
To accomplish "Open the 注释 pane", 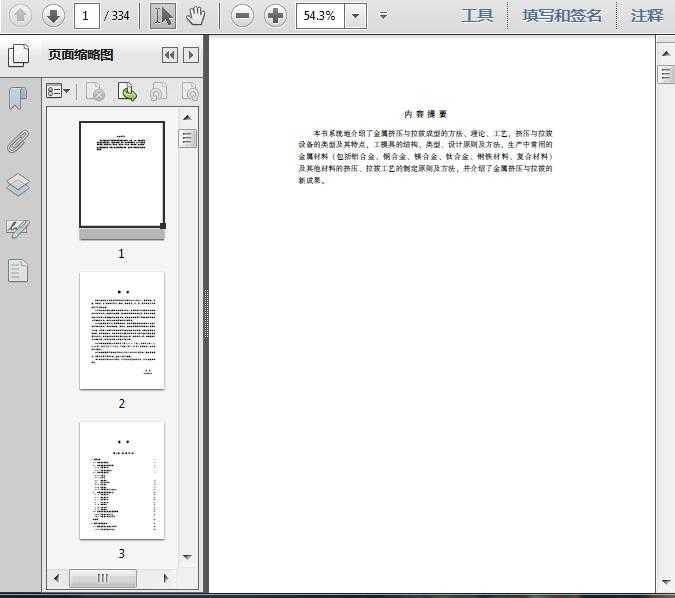I will pyautogui.click(x=647, y=16).
